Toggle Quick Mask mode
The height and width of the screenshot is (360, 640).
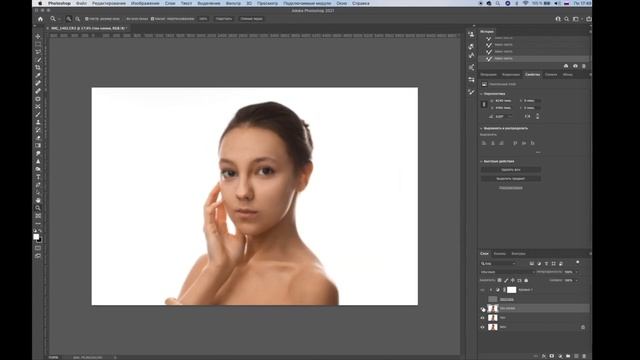38,248
